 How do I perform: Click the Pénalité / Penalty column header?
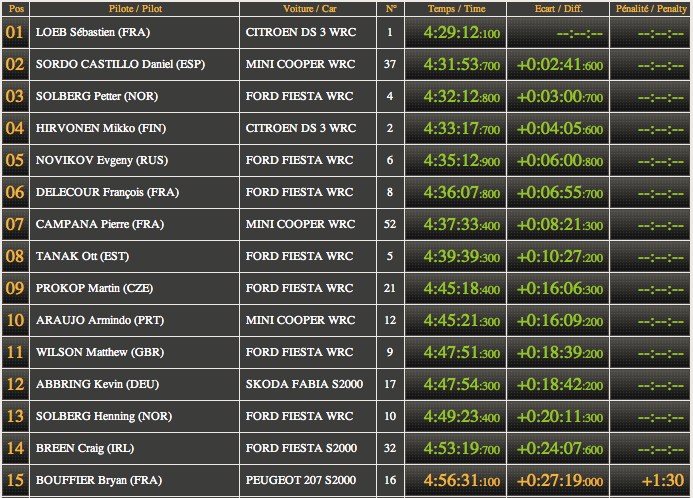pos(649,8)
